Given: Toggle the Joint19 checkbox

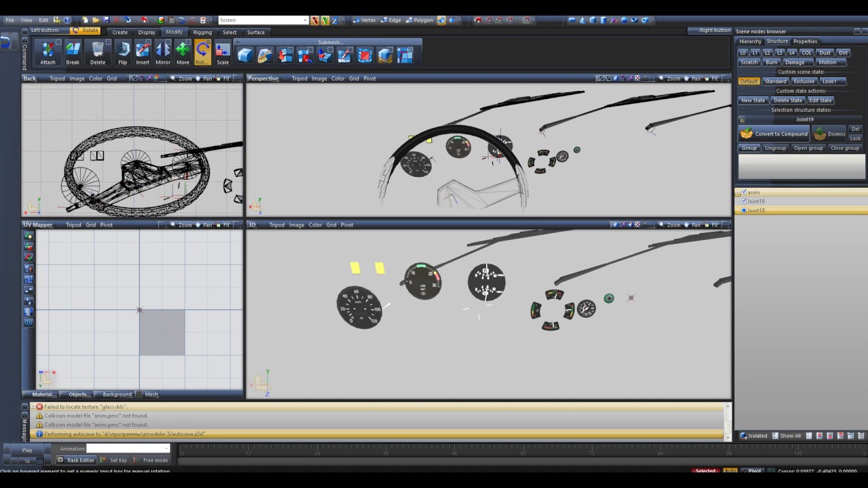Looking at the screenshot, I should (x=744, y=210).
